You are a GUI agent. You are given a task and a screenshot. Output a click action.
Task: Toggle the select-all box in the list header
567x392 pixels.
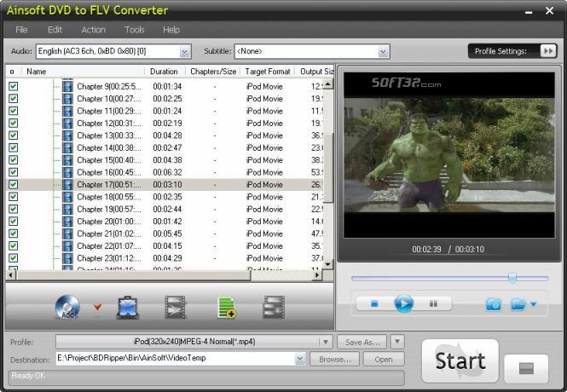click(x=12, y=72)
